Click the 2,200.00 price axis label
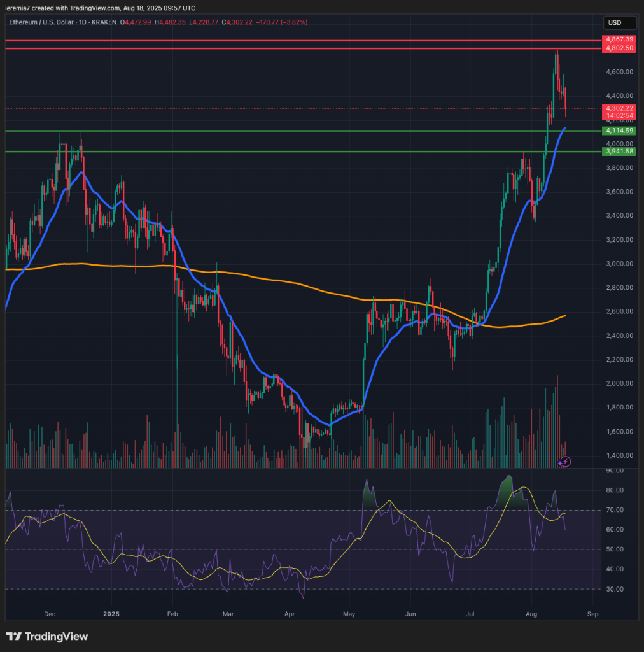This screenshot has height=652, width=644. [x=619, y=360]
